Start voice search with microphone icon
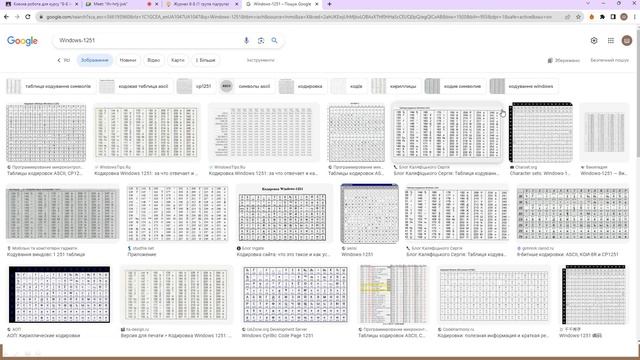Image resolution: width=640 pixels, height=360 pixels. coord(246,40)
